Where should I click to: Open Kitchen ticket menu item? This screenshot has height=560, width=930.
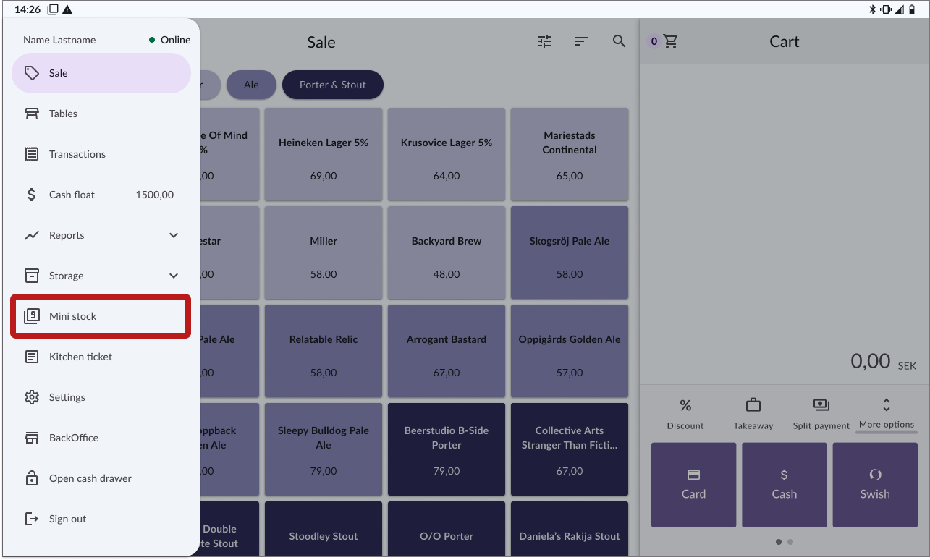pos(101,357)
